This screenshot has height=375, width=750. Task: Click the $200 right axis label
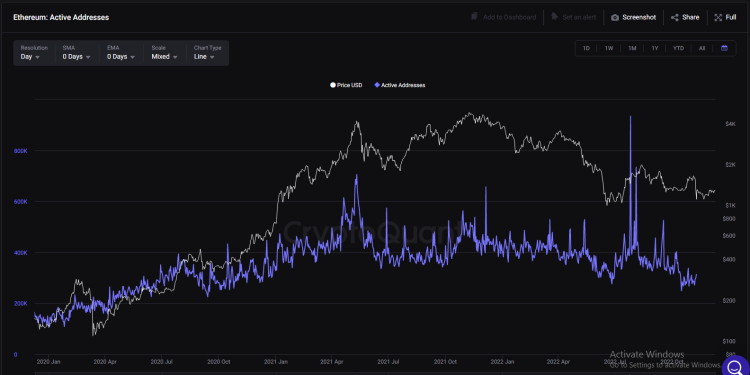tap(729, 300)
